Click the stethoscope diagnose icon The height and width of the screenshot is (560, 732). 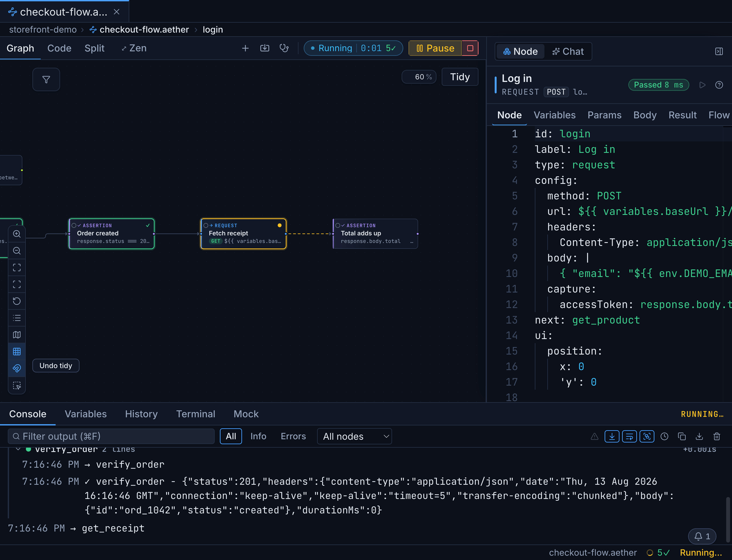click(x=284, y=48)
